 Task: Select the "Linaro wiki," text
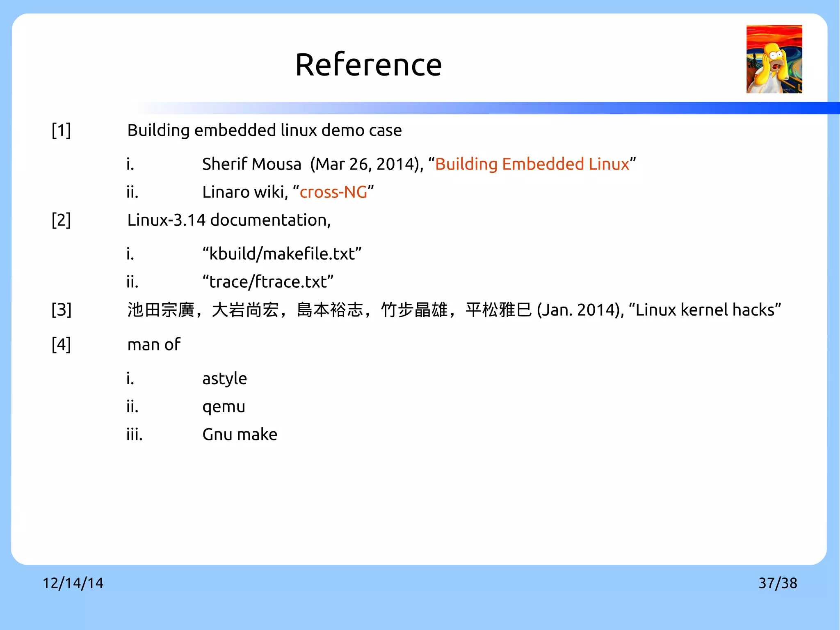click(245, 192)
